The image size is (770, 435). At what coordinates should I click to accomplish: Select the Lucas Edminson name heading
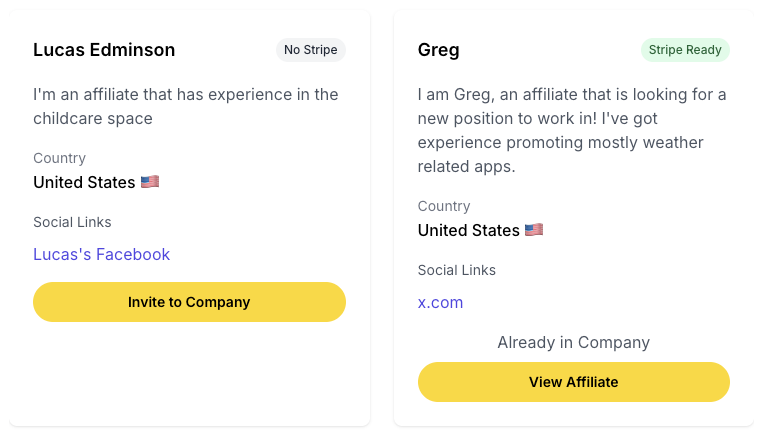104,50
